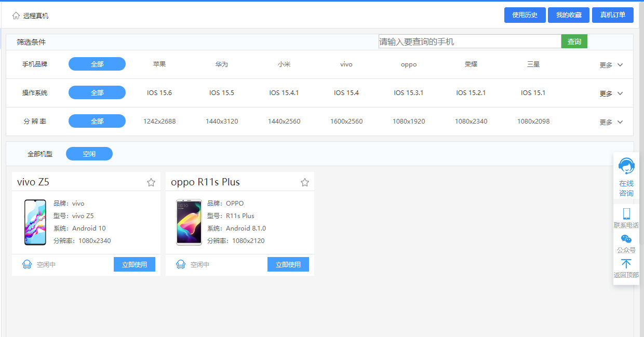644x337 pixels.
Task: Click the 公众号 WeChat icon
Action: pos(626,239)
